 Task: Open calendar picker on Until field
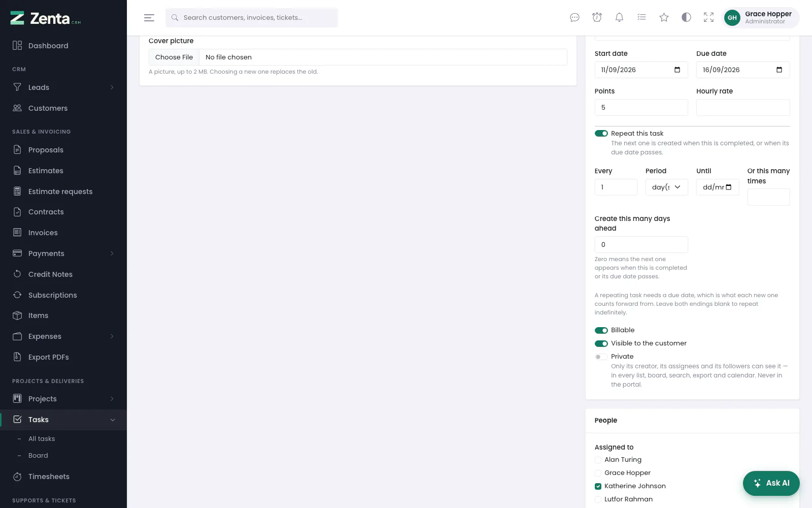pos(729,187)
